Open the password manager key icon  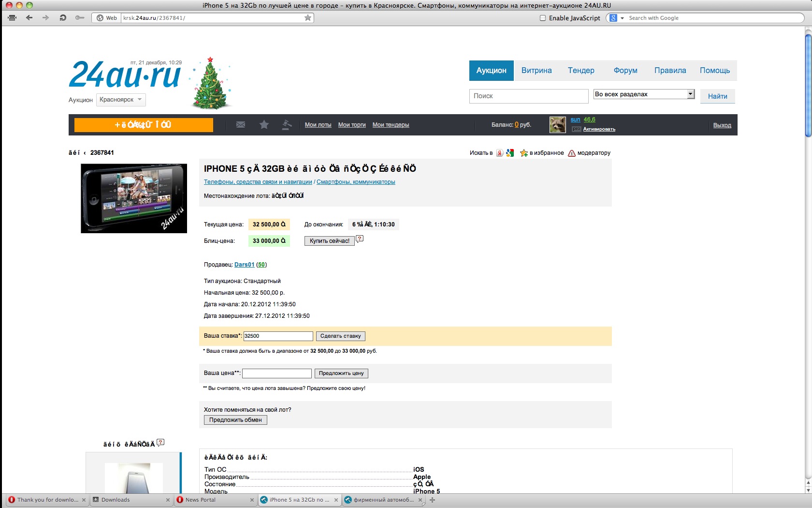click(x=80, y=18)
